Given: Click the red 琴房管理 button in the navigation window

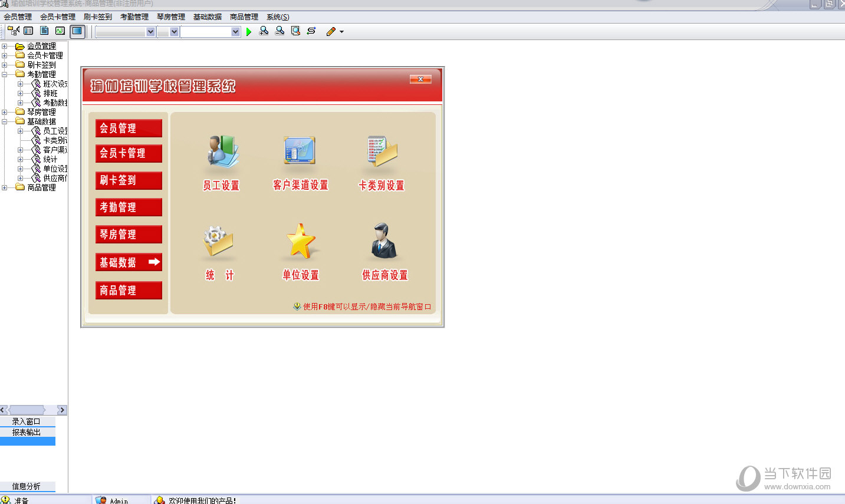Looking at the screenshot, I should tap(129, 235).
